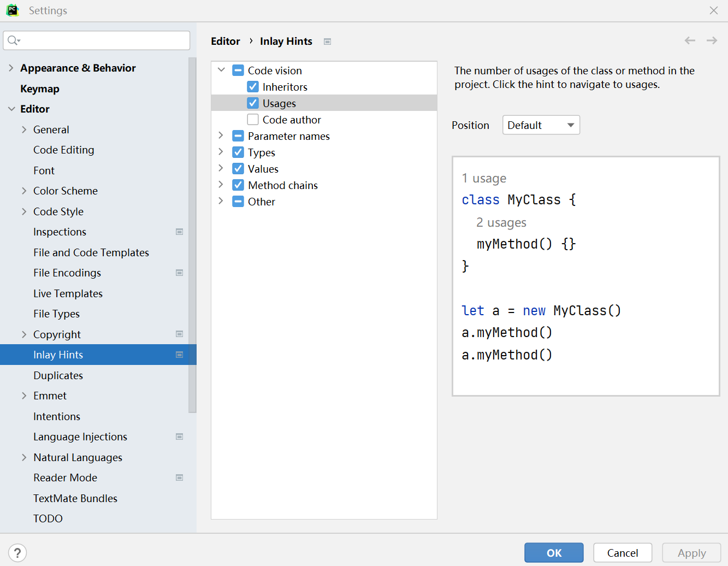Open the Keymap settings page
The width and height of the screenshot is (728, 566).
pyautogui.click(x=40, y=89)
